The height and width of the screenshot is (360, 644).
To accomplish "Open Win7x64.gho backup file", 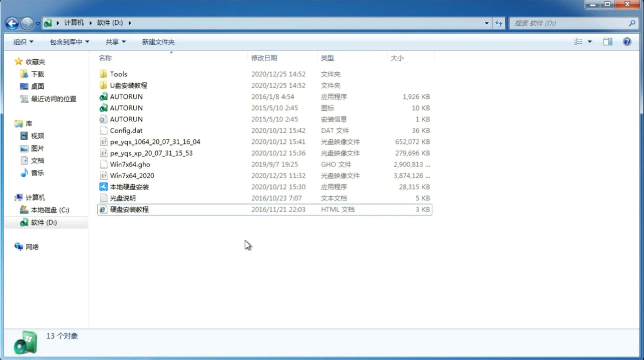I will [130, 164].
